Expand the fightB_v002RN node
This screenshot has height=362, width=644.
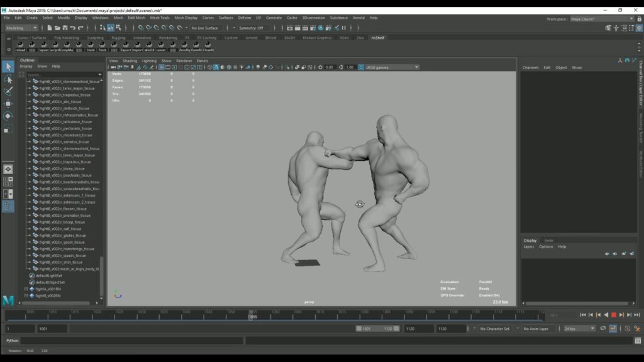pos(26,295)
